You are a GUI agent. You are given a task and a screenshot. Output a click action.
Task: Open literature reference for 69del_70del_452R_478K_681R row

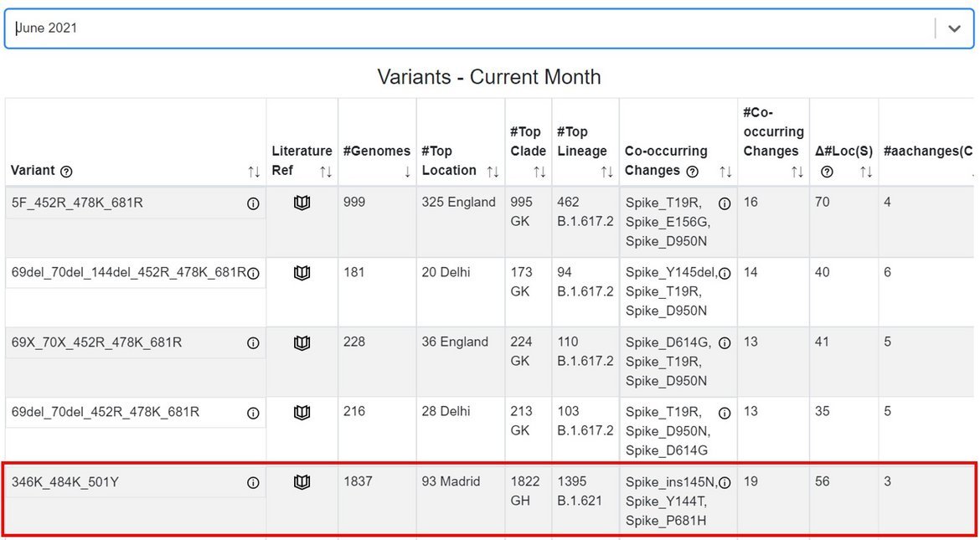(x=302, y=413)
